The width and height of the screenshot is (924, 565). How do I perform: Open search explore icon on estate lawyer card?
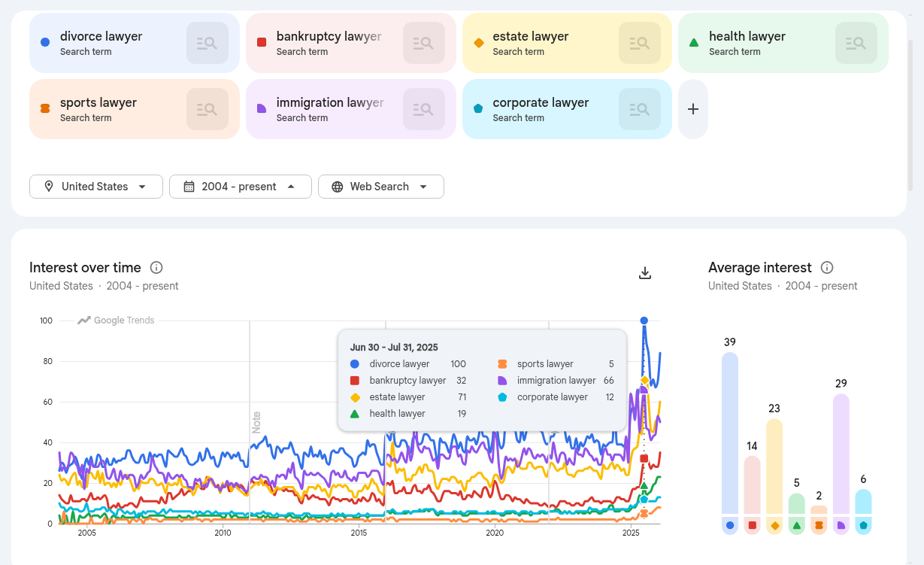pyautogui.click(x=640, y=43)
